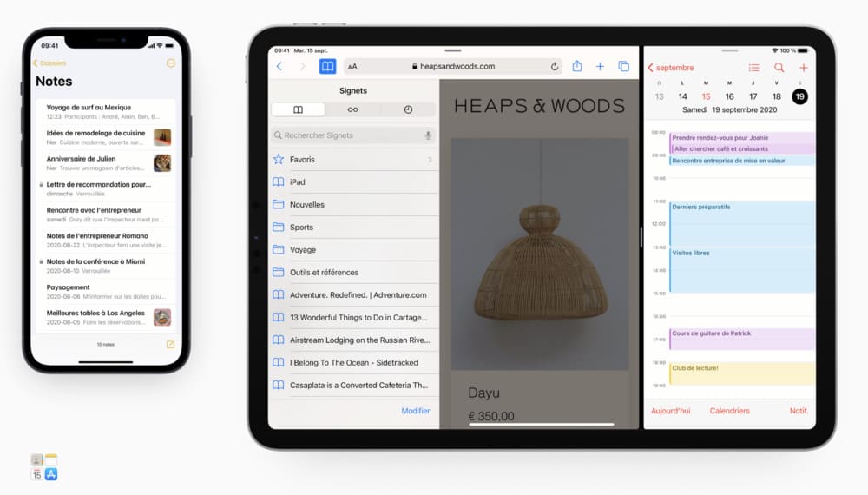Open Calendar list view icon
The image size is (868, 495).
[754, 68]
